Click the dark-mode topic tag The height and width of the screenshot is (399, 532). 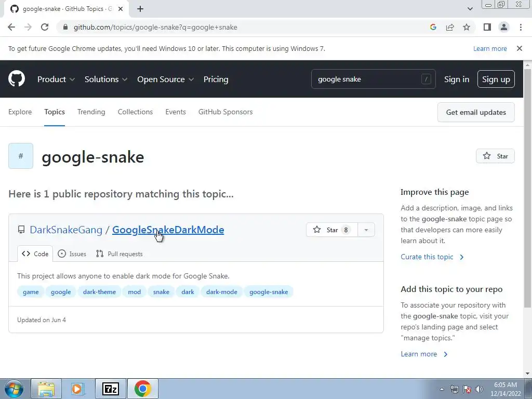coord(221,292)
